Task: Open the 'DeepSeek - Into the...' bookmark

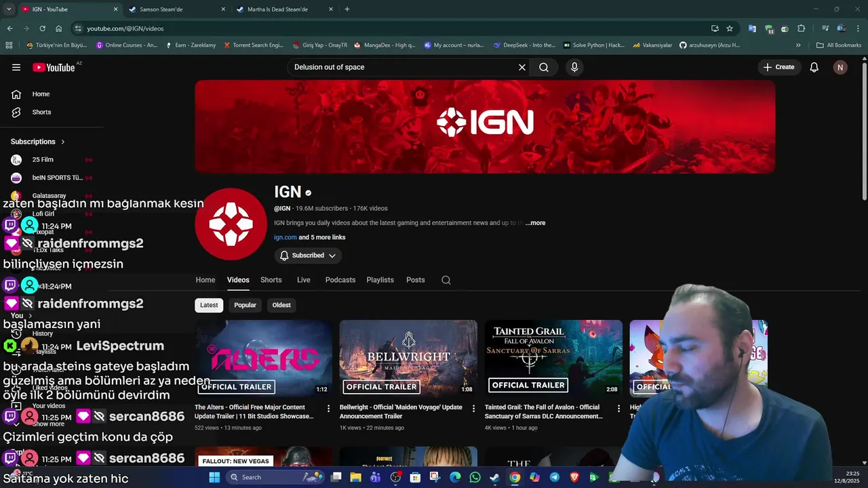Action: [x=524, y=45]
